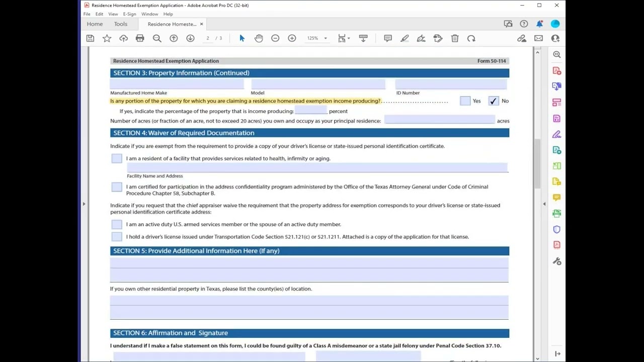Click the other residential property counties field
Screen dimensions: 644x362
309,307
